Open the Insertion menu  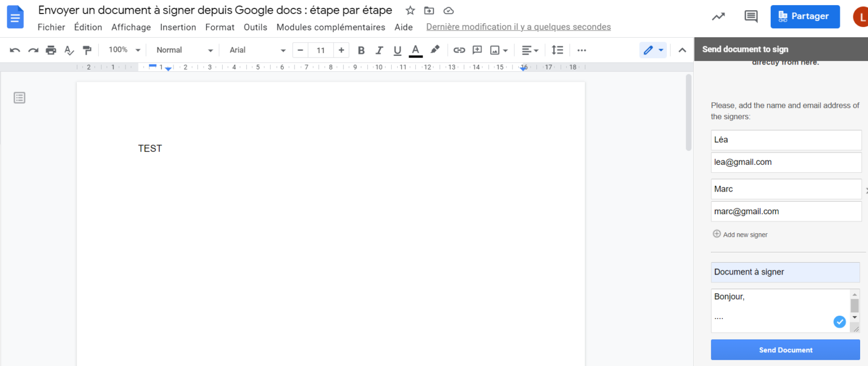[178, 27]
